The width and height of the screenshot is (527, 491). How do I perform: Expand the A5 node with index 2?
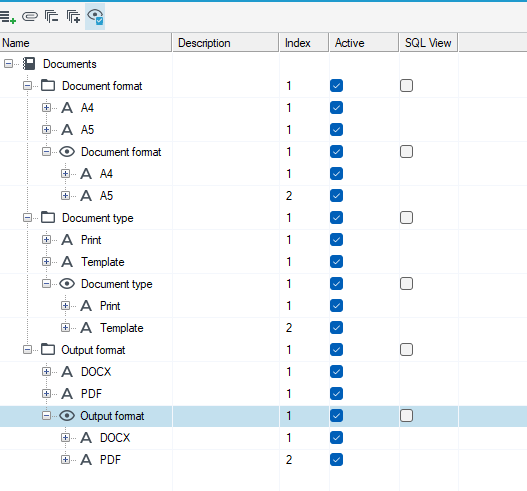[x=66, y=196]
